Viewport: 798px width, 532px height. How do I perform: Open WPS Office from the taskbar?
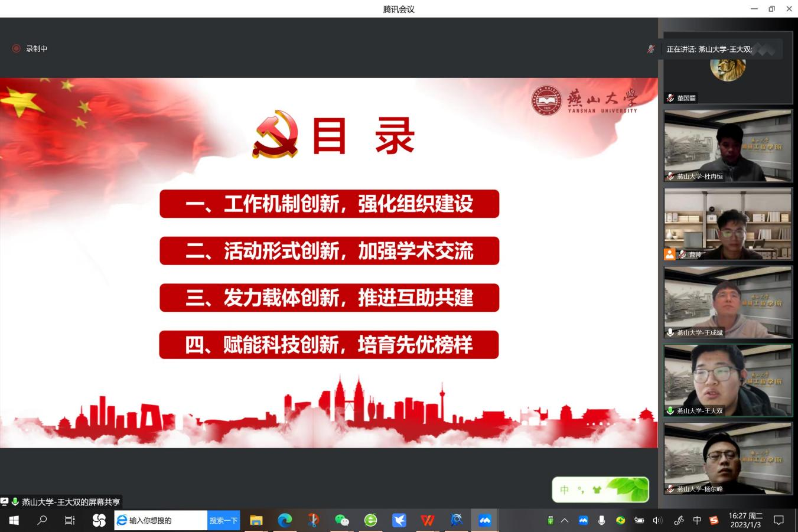427,520
